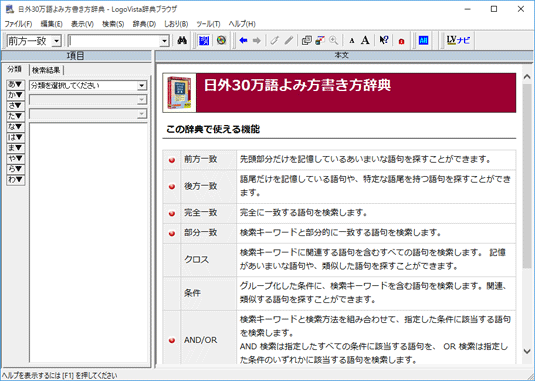The image size is (535, 381).
Task: Click the vertical scrollbar down arrow
Action: point(527,351)
